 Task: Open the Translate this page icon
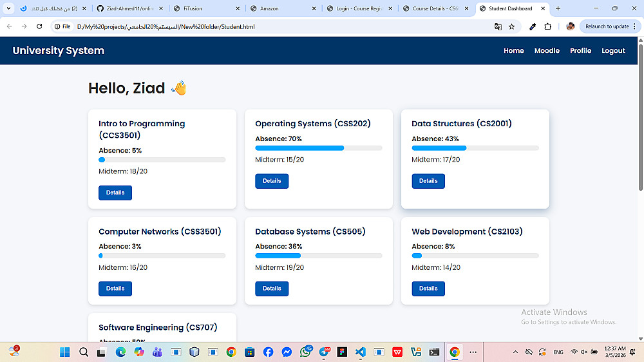tap(498, 26)
